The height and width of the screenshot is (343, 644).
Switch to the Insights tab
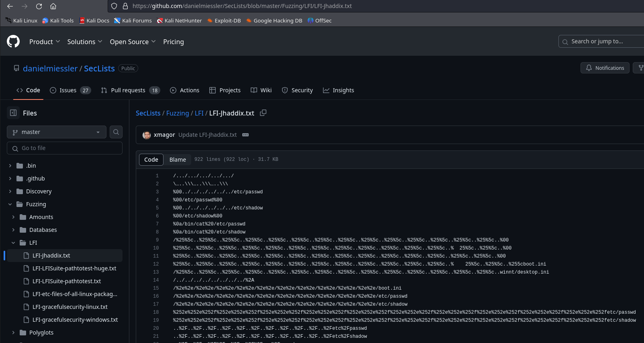(339, 90)
